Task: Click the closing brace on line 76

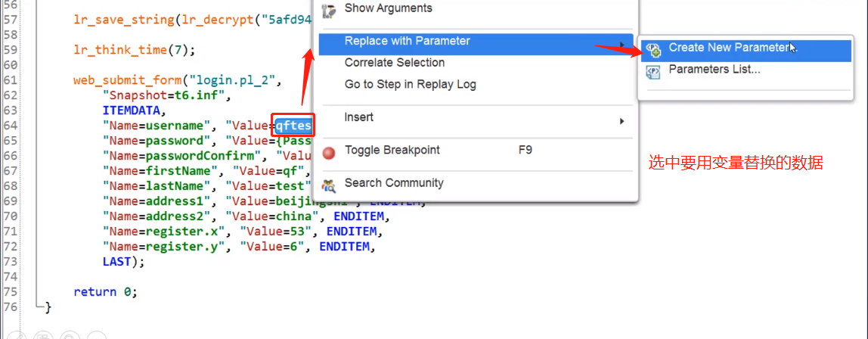Action: (x=48, y=306)
